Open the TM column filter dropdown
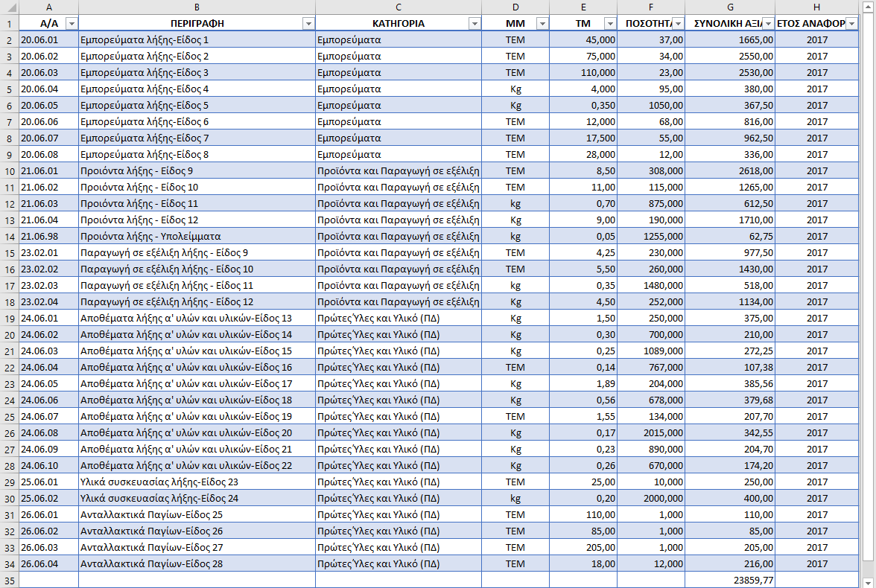This screenshot has height=588, width=876. coord(610,24)
